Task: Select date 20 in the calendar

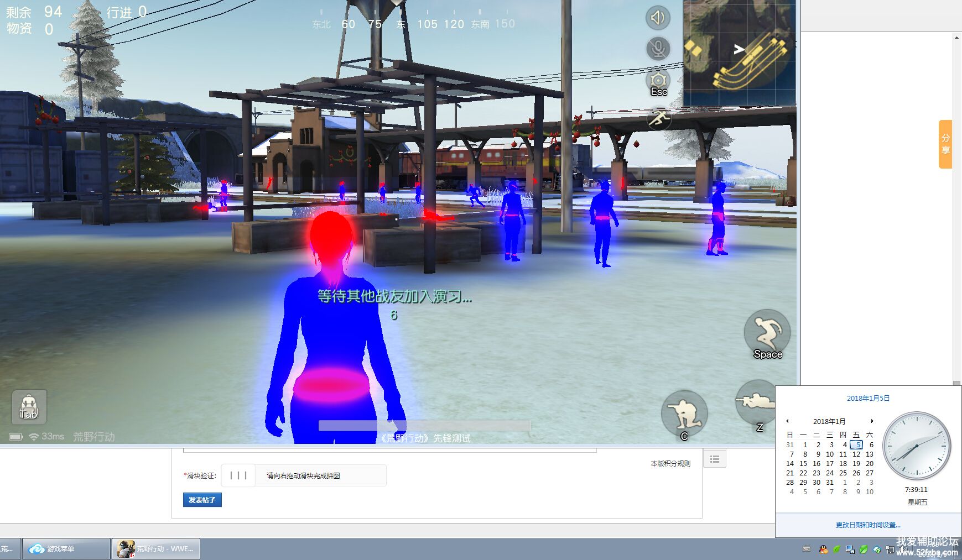Action: [x=870, y=463]
